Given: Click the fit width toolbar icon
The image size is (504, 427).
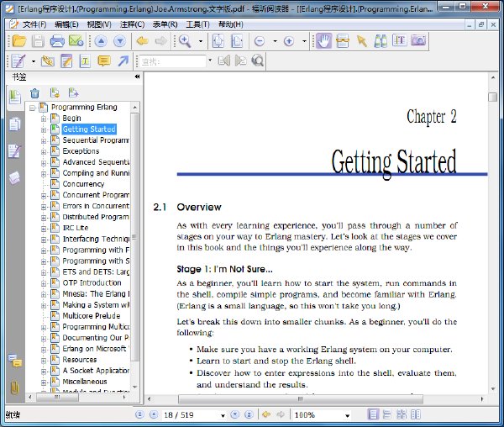Looking at the screenshot, I should tap(237, 41).
